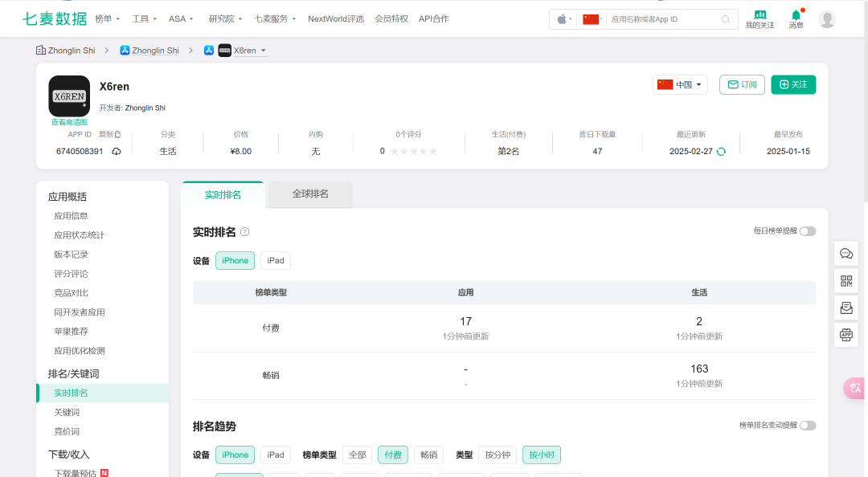
Task: Switch to 实时排名 tab
Action: [223, 195]
